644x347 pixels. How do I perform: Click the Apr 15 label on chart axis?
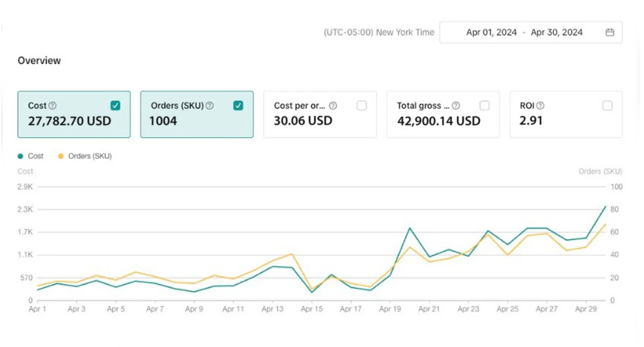[312, 309]
